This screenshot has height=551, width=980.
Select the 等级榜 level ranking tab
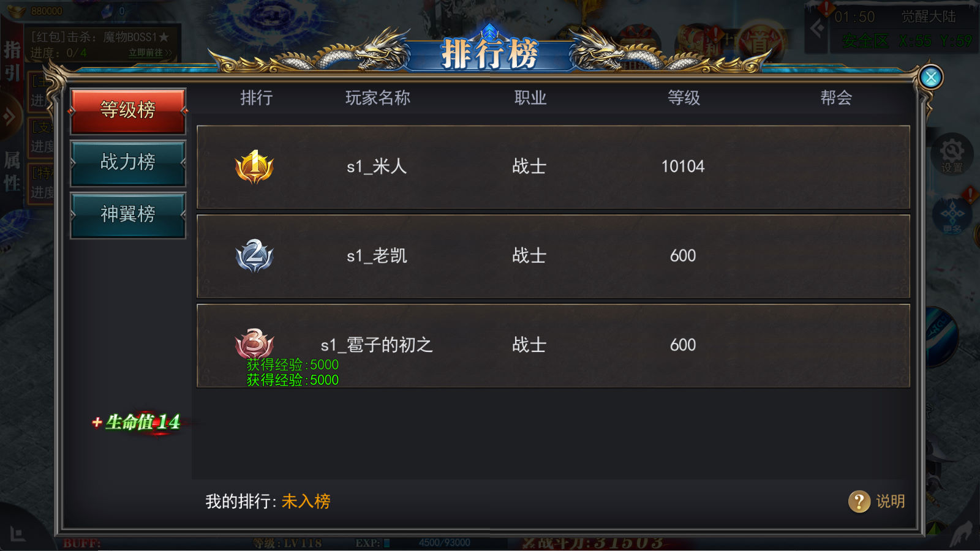click(128, 111)
